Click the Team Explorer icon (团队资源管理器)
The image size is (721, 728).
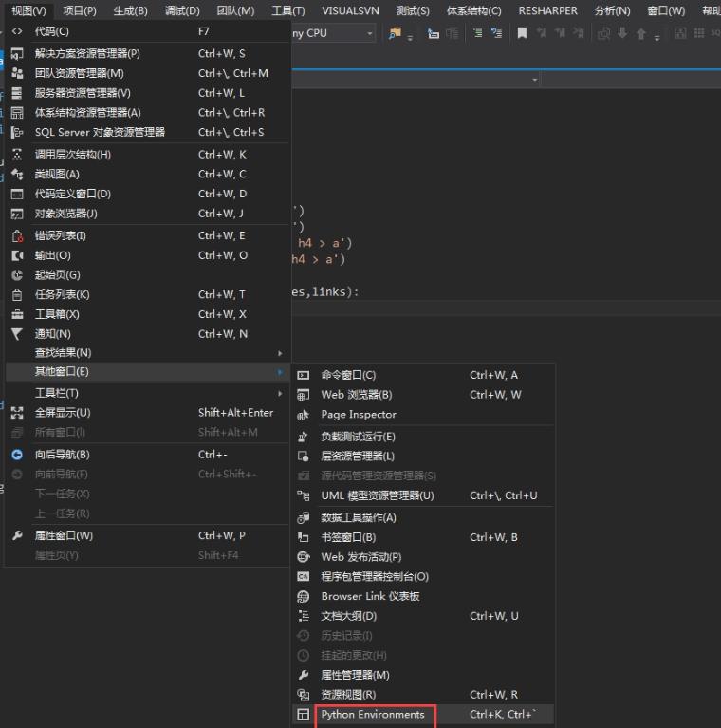pos(16,73)
